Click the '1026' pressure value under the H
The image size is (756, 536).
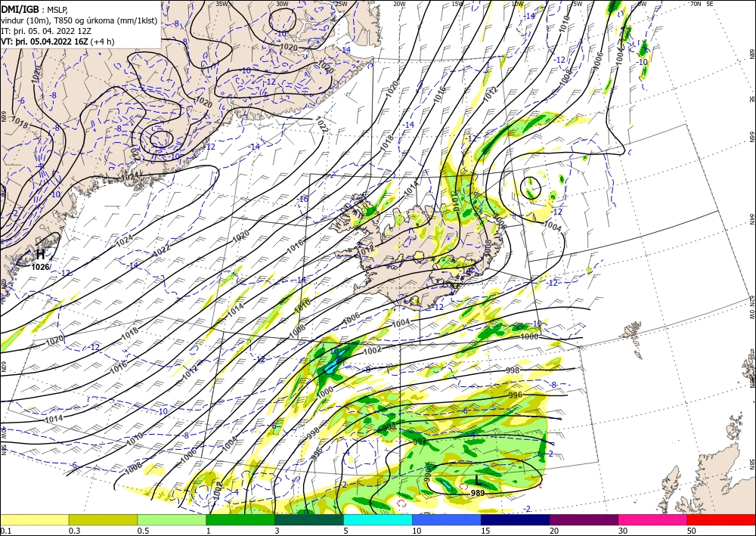(40, 267)
